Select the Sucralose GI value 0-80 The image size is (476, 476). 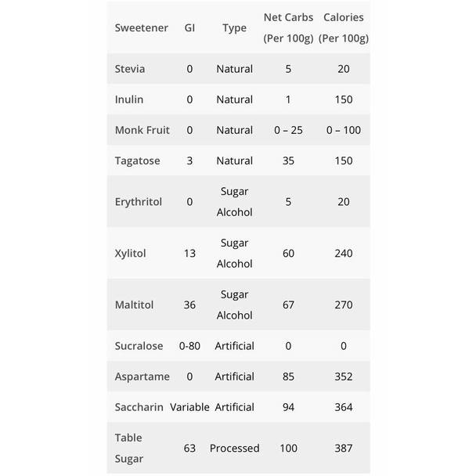pyautogui.click(x=189, y=346)
